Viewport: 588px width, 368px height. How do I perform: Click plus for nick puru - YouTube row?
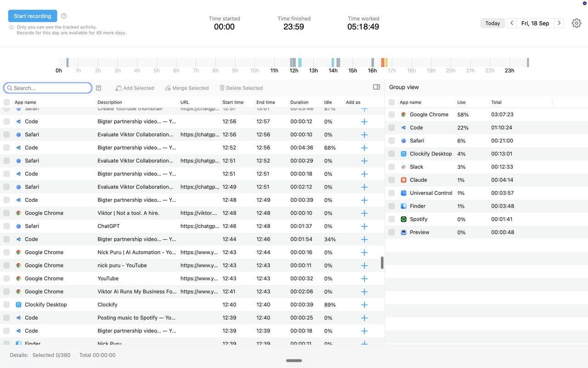coord(364,265)
